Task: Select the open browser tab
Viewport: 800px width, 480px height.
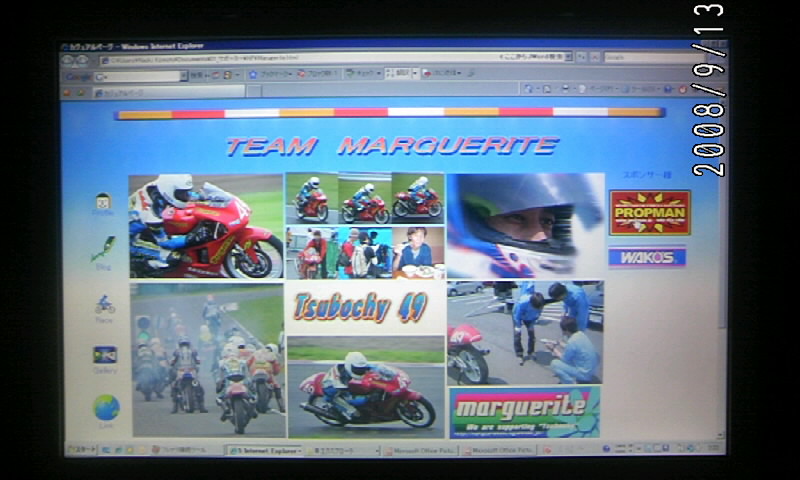Action: coord(169,92)
